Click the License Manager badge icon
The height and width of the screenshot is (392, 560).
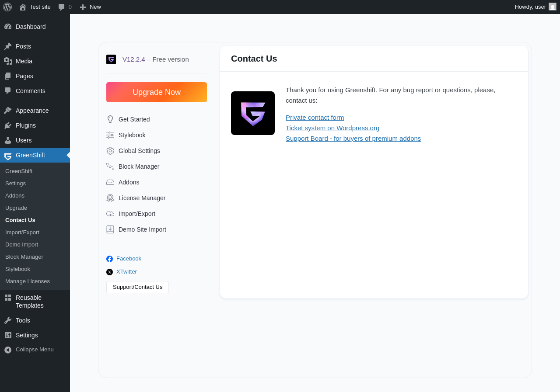tap(110, 198)
